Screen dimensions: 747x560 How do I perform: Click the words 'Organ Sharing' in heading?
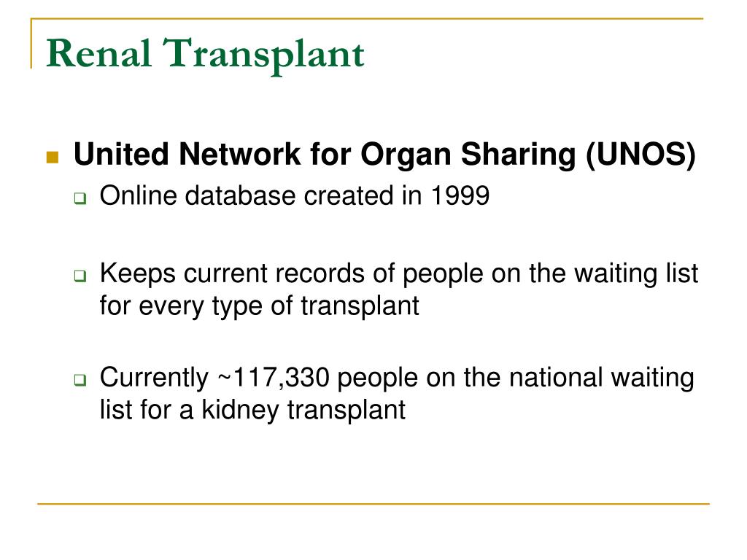click(470, 156)
